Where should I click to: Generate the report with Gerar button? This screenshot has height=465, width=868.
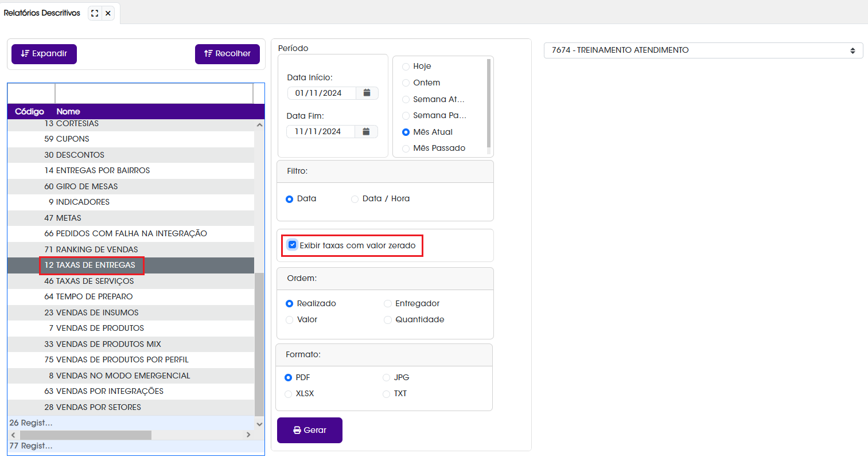point(310,430)
